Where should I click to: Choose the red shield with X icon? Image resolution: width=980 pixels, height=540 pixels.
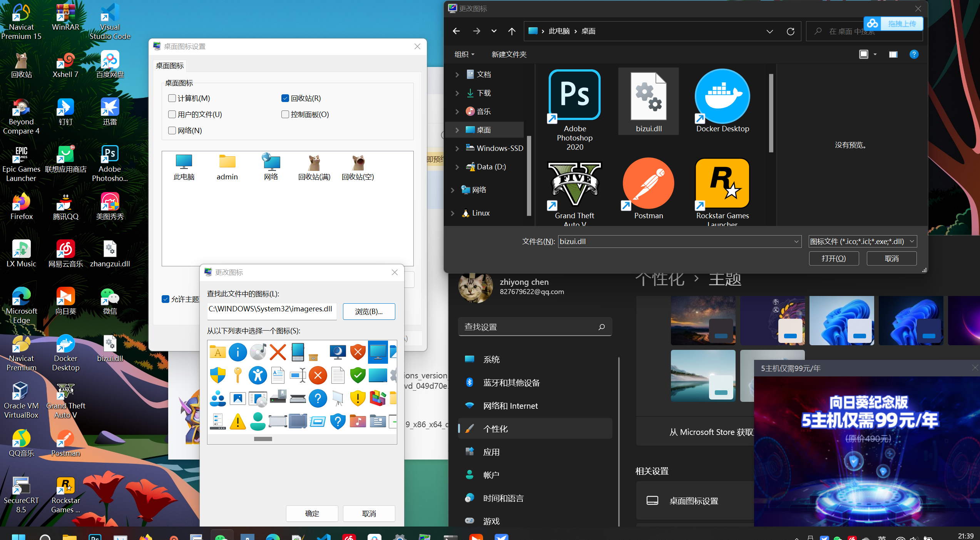click(x=358, y=352)
